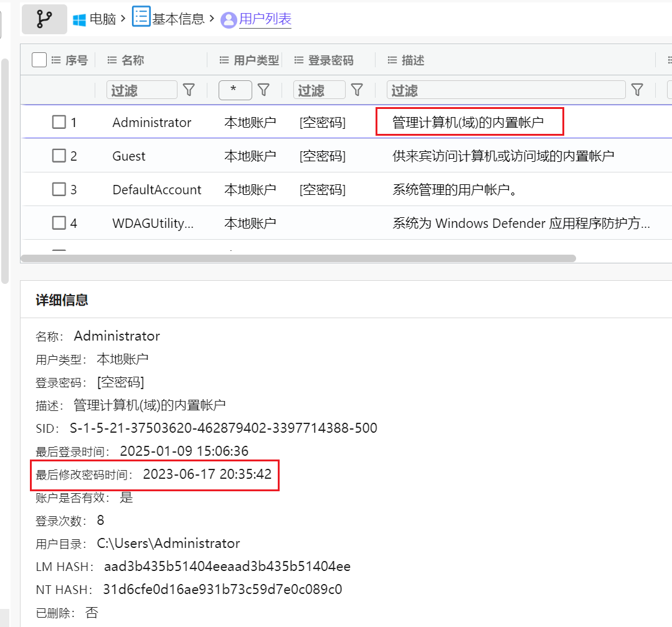Click filter funnel icon for 描述 column

pyautogui.click(x=637, y=90)
